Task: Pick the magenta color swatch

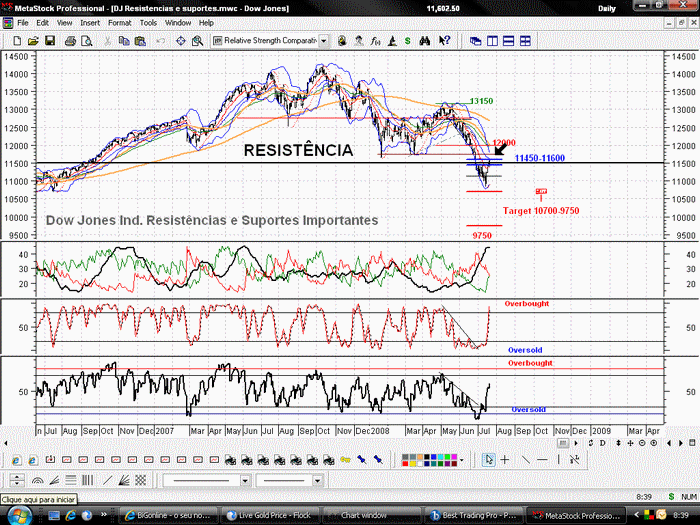Action: tap(455, 457)
